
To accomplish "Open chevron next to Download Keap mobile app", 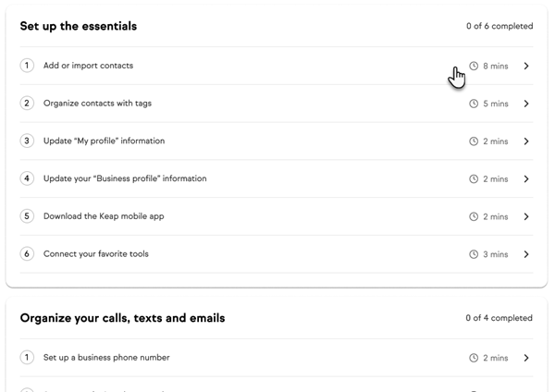I will pyautogui.click(x=526, y=216).
